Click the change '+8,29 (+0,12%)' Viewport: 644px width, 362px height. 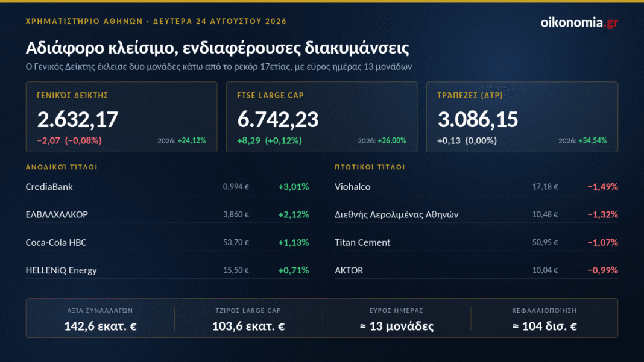click(270, 140)
